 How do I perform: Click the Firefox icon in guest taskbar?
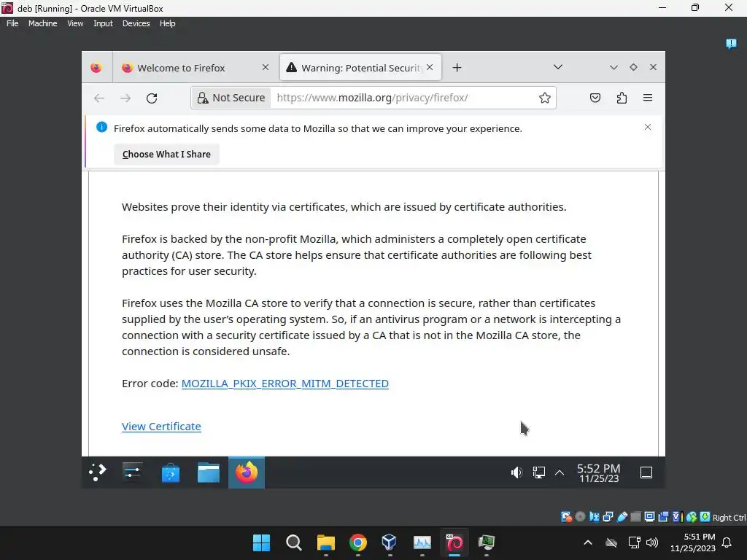pyautogui.click(x=247, y=472)
